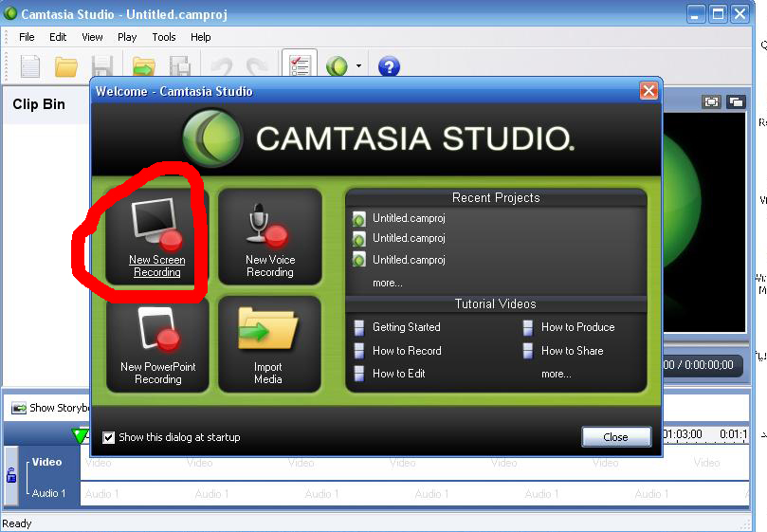Toggle the Video track lock icon
This screenshot has width=767, height=532.
click(x=11, y=475)
